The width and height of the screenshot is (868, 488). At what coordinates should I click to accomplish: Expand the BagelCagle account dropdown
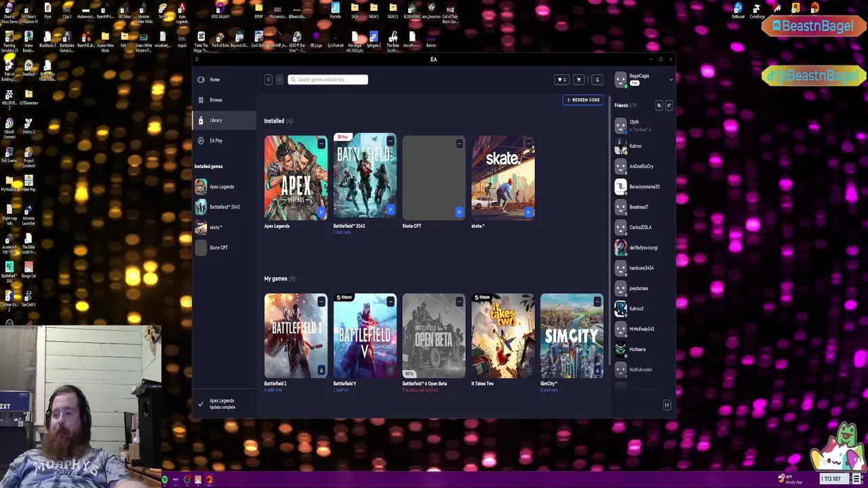(671, 79)
